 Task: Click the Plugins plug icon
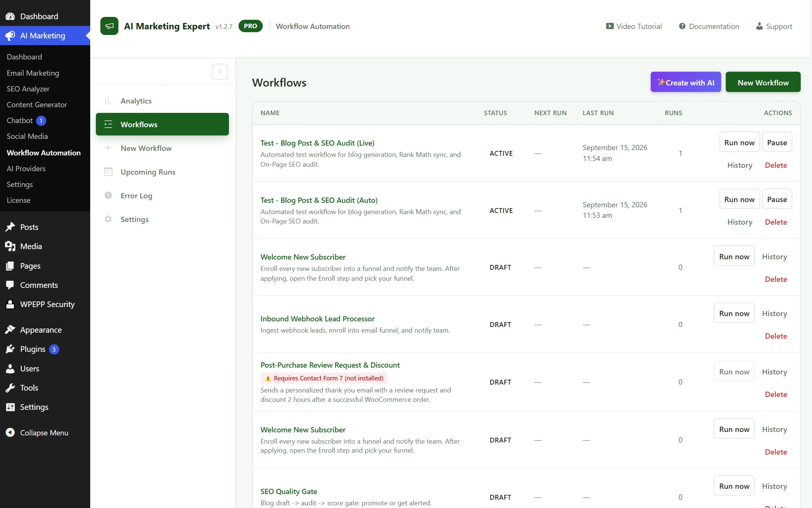coord(10,349)
